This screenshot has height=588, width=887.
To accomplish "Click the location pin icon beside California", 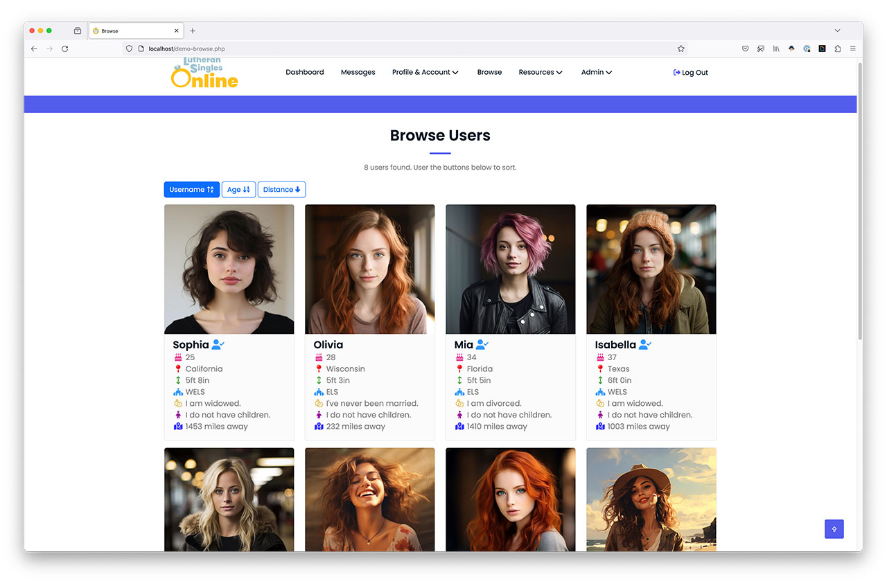I will (x=178, y=369).
